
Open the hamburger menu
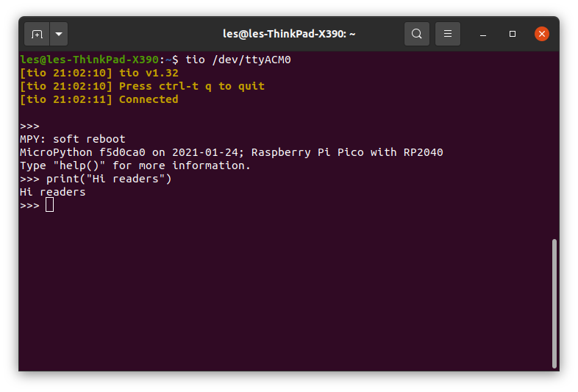click(448, 34)
